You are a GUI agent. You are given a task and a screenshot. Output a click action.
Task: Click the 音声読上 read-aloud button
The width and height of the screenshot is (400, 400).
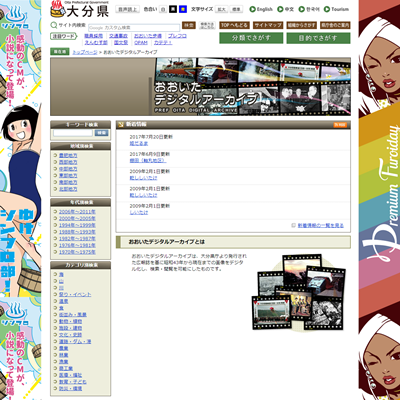(127, 9)
